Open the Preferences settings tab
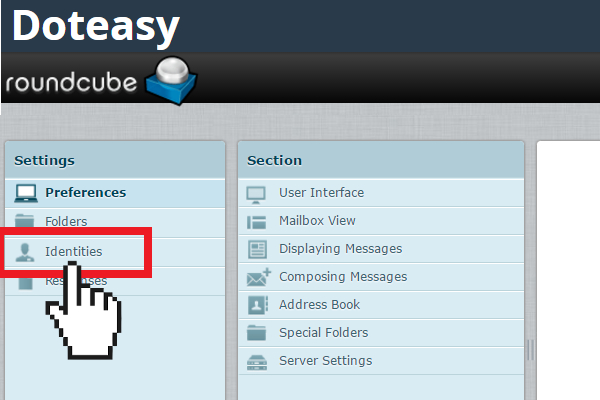600x400 pixels. (x=115, y=193)
